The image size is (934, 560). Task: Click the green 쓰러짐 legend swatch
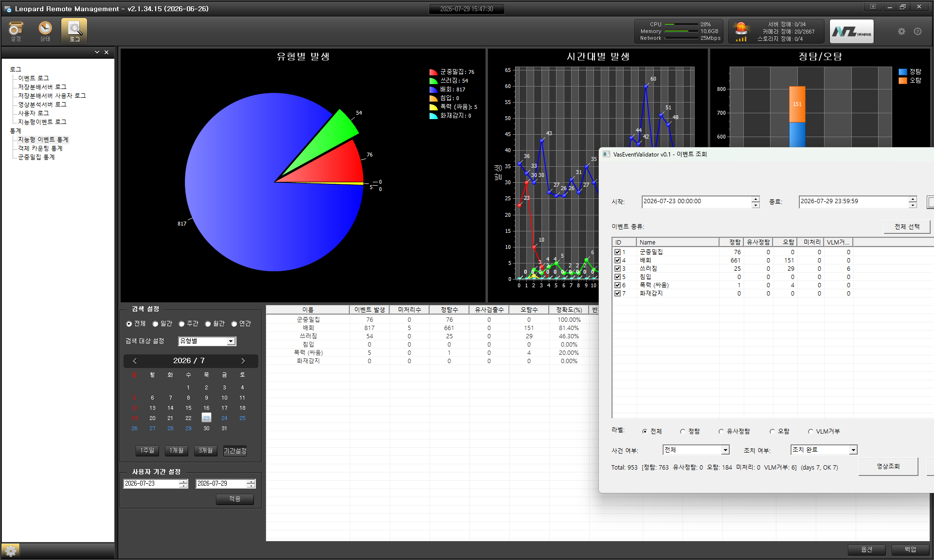click(433, 81)
